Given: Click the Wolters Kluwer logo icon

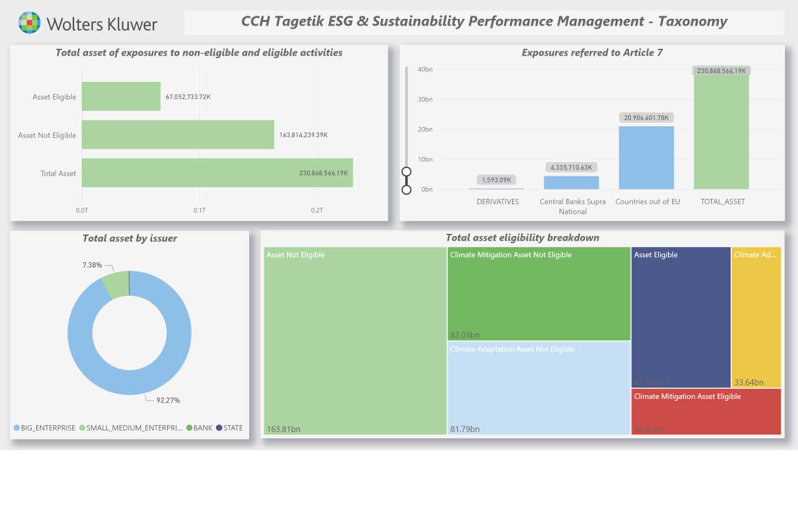Looking at the screenshot, I should pos(29,23).
